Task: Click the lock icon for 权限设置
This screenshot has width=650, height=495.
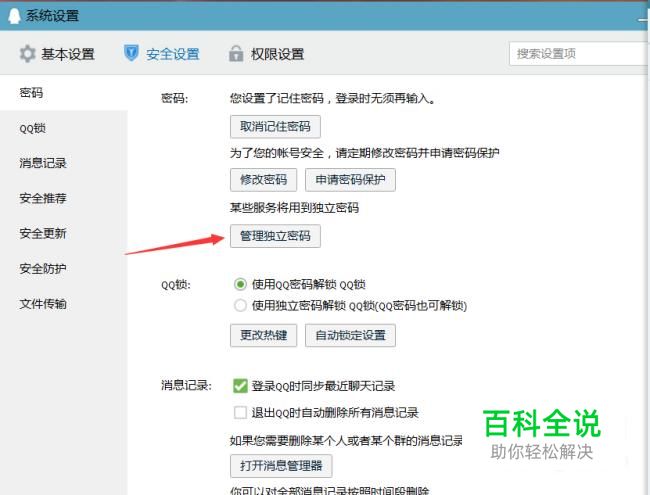Action: 236,53
